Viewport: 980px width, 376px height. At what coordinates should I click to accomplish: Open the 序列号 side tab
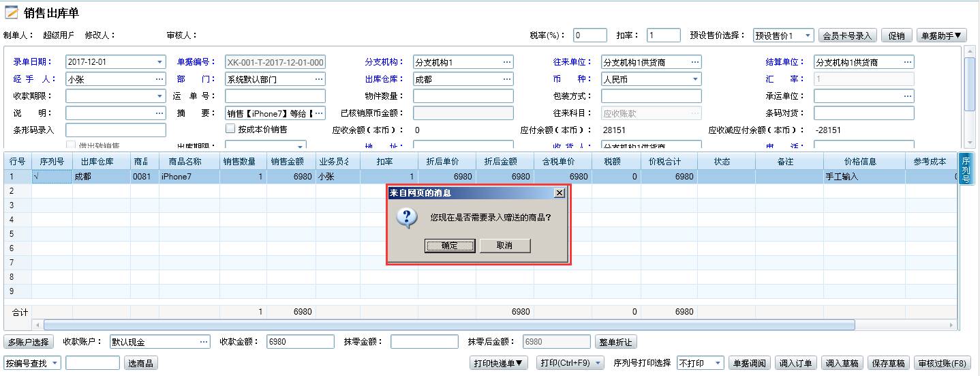click(965, 169)
